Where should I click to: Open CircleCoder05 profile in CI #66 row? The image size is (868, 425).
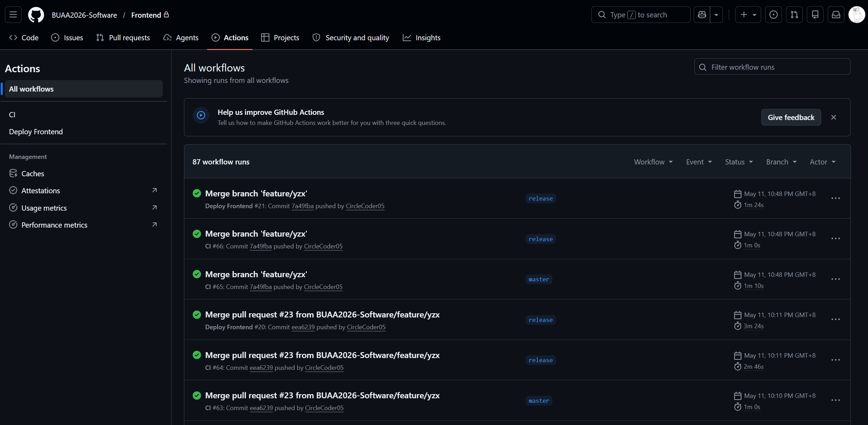coord(323,246)
